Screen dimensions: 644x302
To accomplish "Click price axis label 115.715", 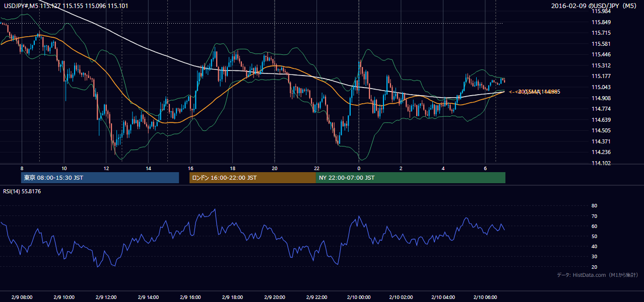I will pyautogui.click(x=601, y=33).
